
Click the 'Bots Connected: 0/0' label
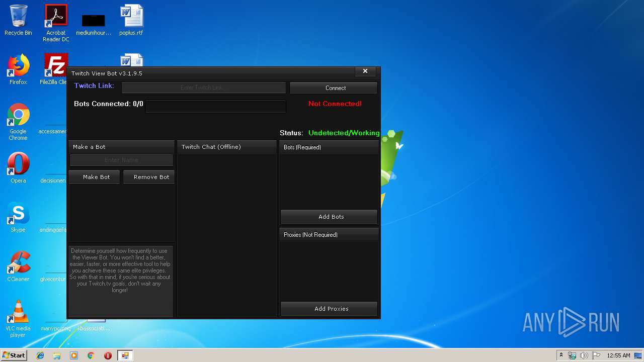(109, 104)
